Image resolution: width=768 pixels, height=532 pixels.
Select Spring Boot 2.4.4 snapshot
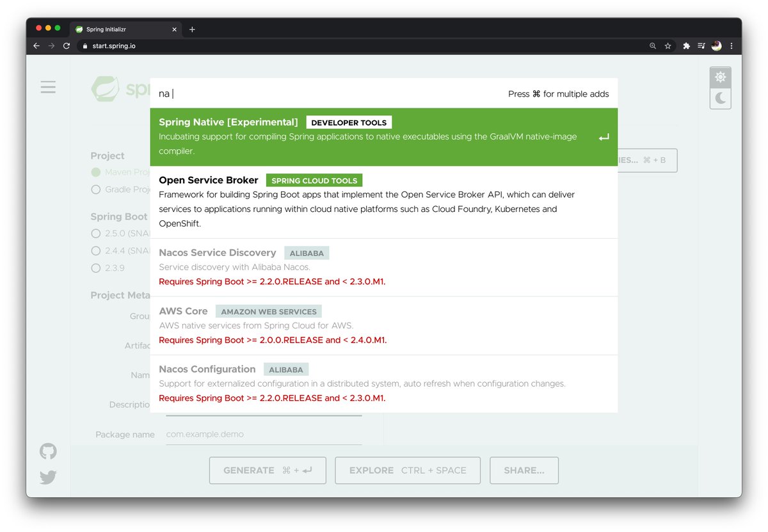[96, 250]
